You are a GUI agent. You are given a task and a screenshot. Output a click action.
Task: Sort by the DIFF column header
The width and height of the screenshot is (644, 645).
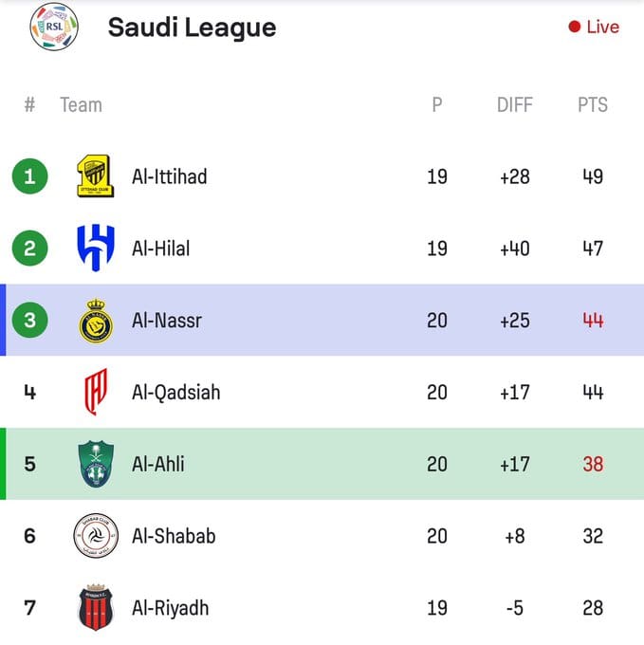[x=514, y=104]
